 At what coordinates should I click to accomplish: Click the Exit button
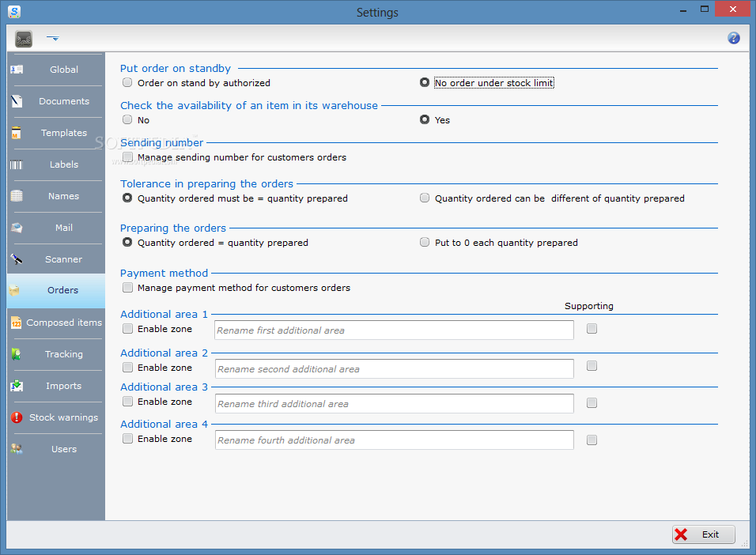tap(704, 534)
